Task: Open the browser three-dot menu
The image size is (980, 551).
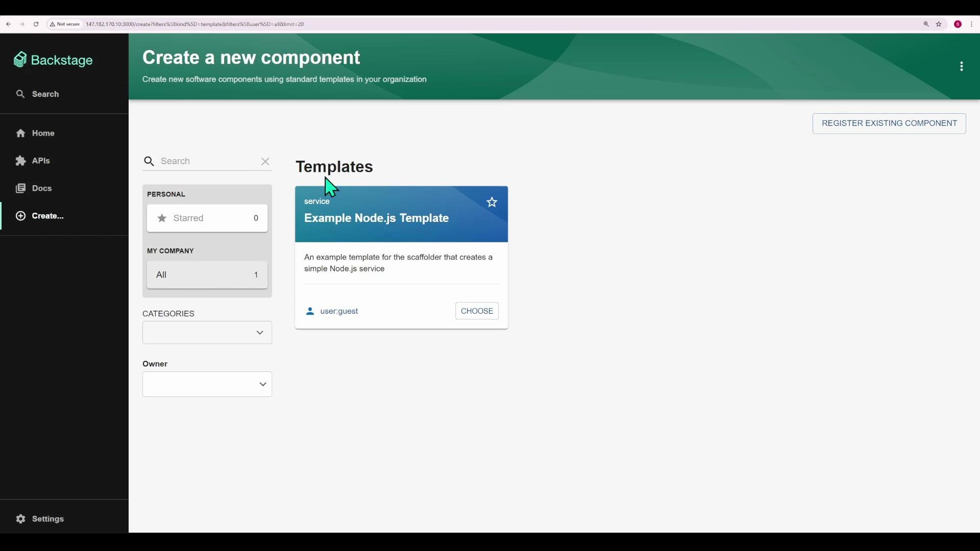Action: pyautogui.click(x=972, y=24)
